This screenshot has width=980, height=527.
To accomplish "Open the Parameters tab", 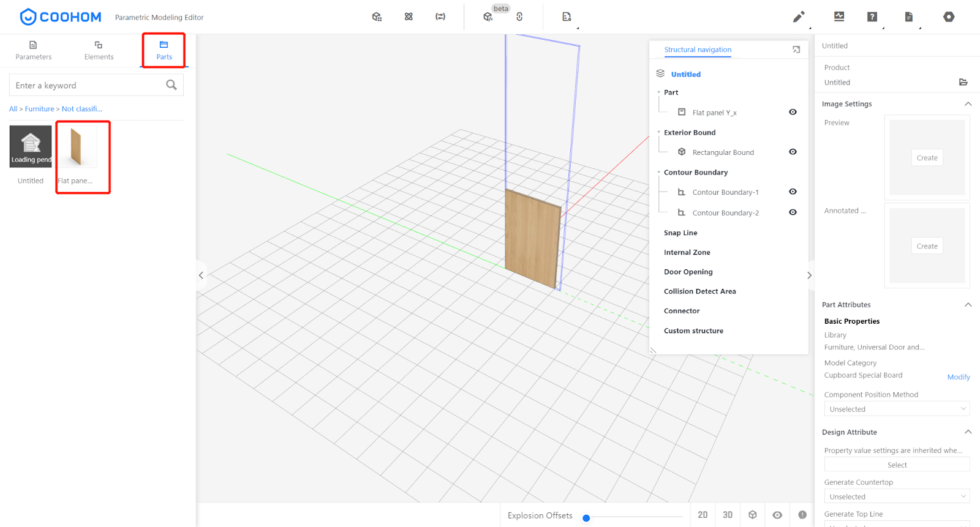I will [x=34, y=50].
